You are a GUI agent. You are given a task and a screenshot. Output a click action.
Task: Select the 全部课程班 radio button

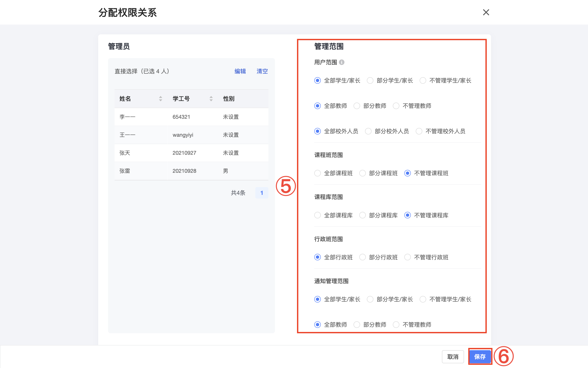[318, 173]
